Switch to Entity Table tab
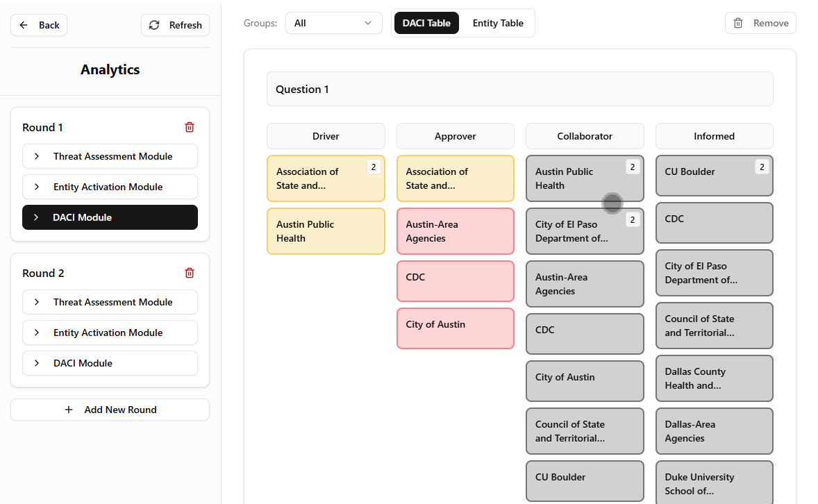Screen dimensions: 818x504 click(498, 23)
